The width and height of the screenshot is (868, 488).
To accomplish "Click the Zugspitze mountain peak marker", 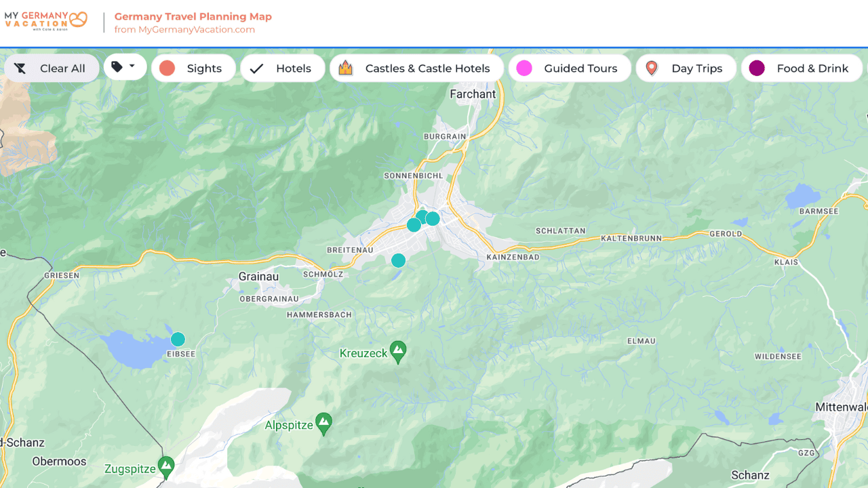I will [166, 466].
